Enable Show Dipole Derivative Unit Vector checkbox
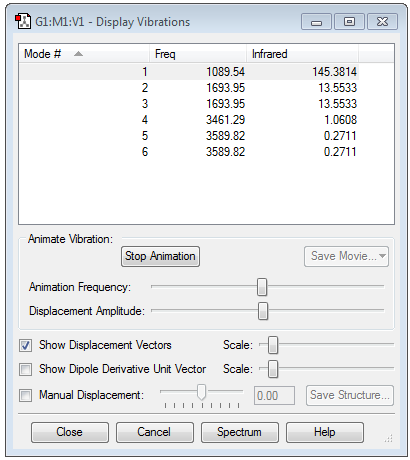This screenshot has width=410, height=460. (26, 369)
